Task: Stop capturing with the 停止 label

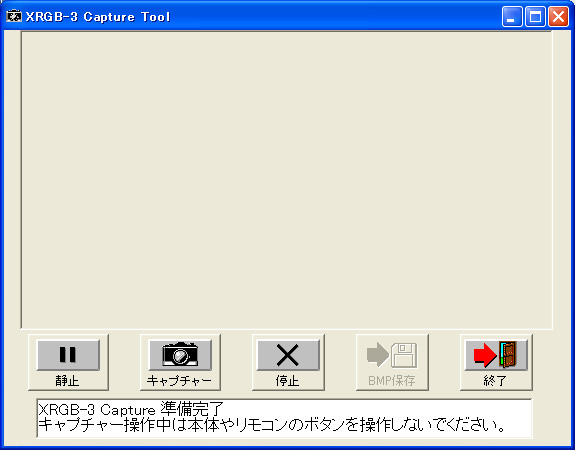Action: tap(288, 381)
